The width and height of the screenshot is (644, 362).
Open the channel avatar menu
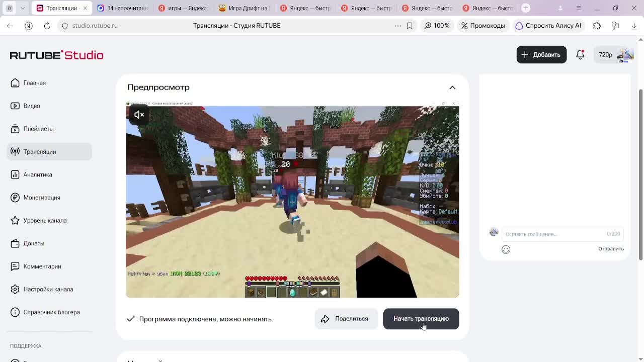pos(625,55)
